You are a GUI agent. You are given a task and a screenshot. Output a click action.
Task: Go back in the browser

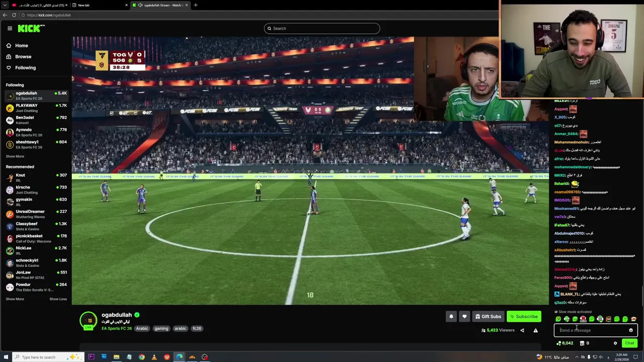coord(5,15)
